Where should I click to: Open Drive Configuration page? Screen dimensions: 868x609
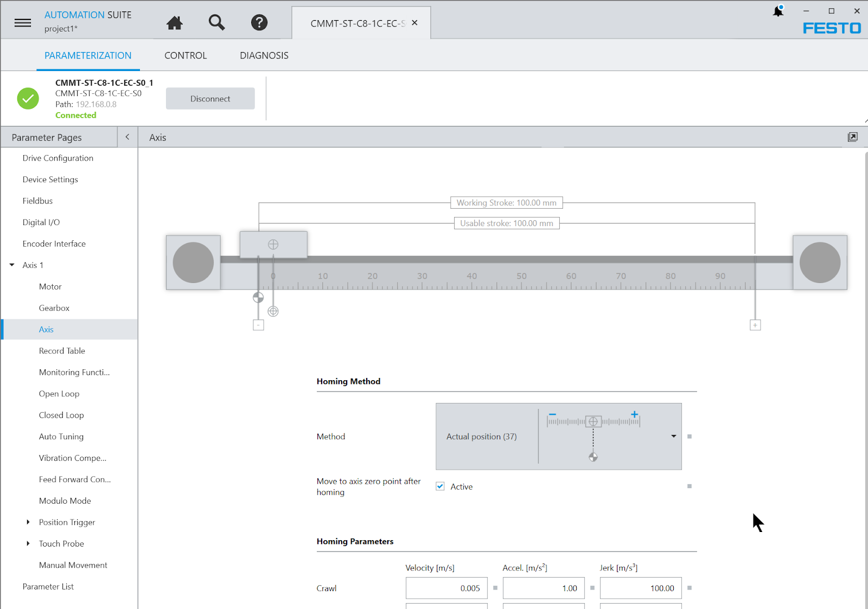[58, 158]
